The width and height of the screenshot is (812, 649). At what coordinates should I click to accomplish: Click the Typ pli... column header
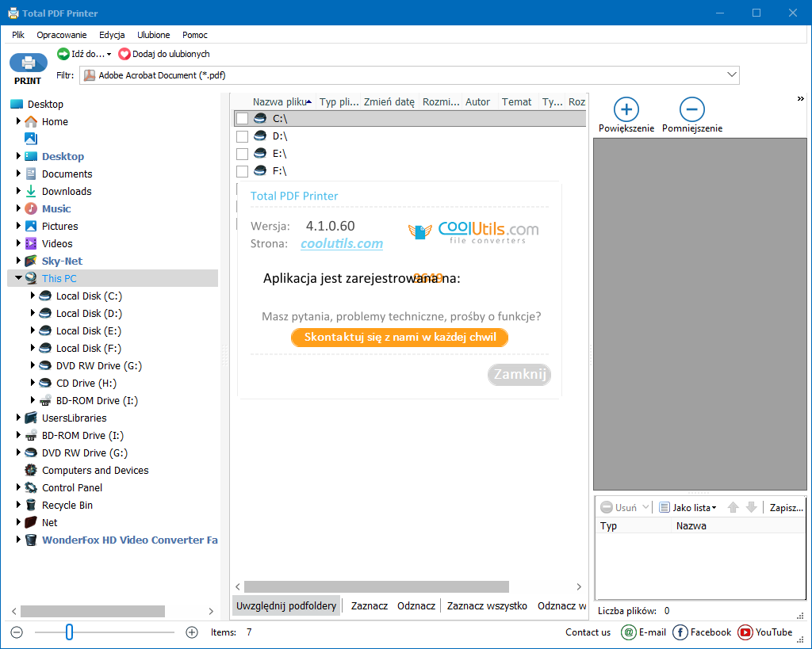pos(338,102)
